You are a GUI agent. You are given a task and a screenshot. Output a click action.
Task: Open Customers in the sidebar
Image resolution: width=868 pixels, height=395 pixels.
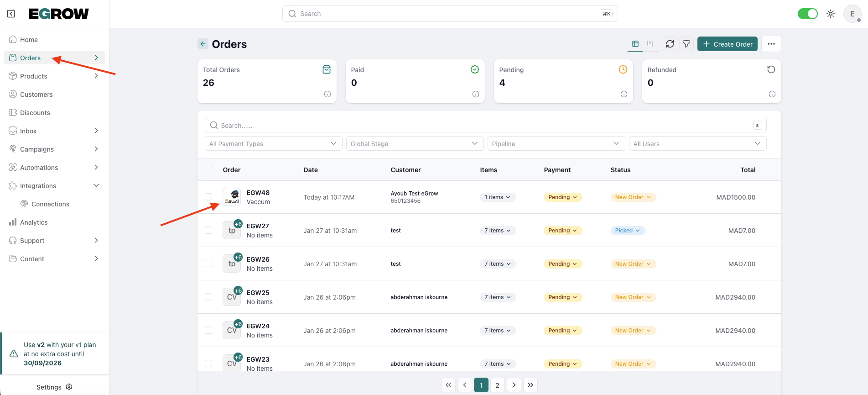pyautogui.click(x=36, y=95)
